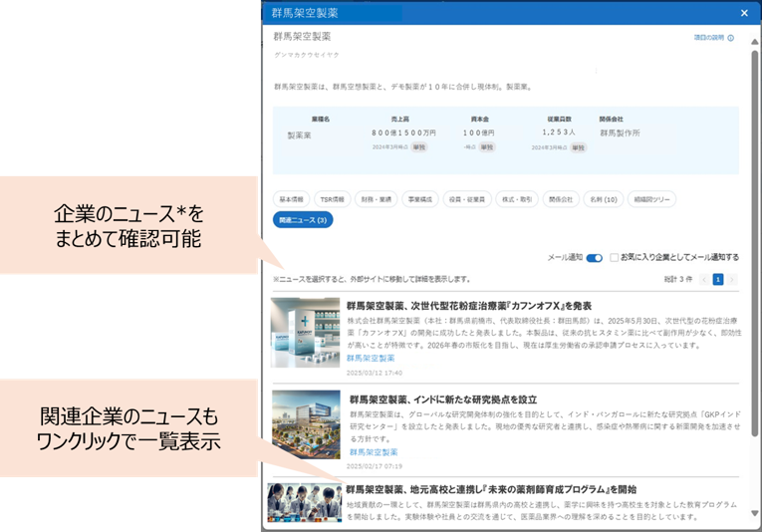The width and height of the screenshot is (762, 532).
Task: Select the 関連ニュース (3) tab
Action: pos(303,219)
